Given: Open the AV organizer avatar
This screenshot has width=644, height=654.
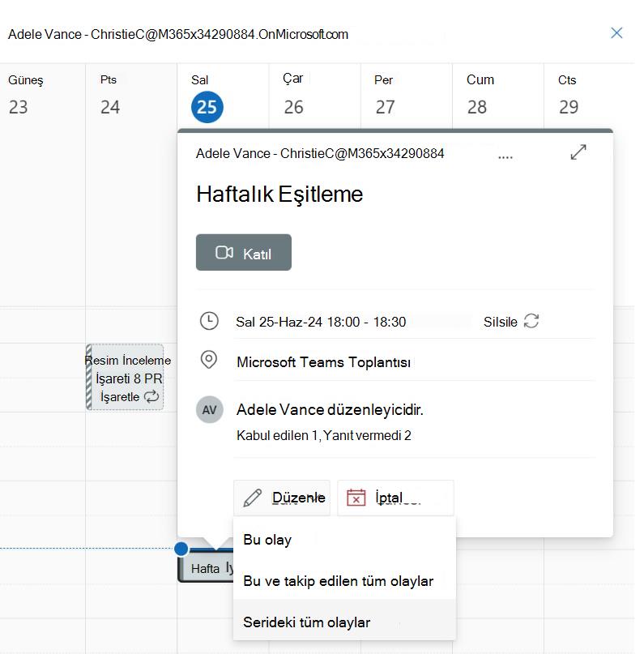Looking at the screenshot, I should coord(209,409).
